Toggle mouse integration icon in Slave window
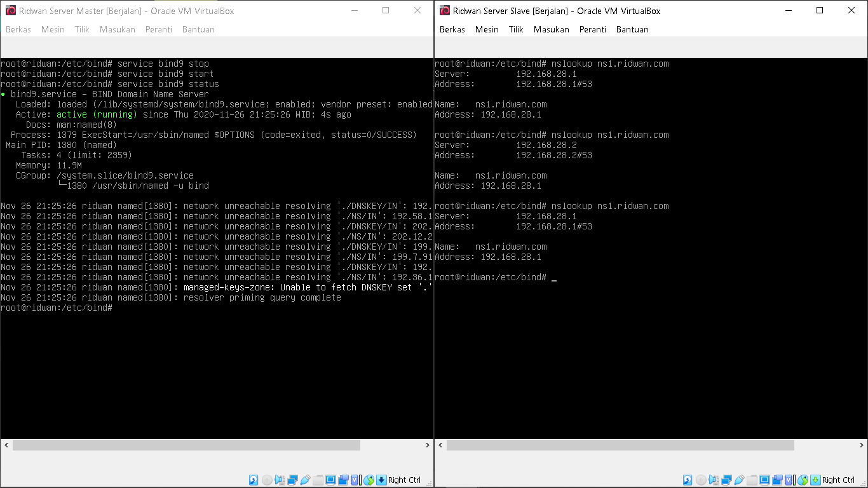Viewport: 868px width, 488px height. click(802, 480)
